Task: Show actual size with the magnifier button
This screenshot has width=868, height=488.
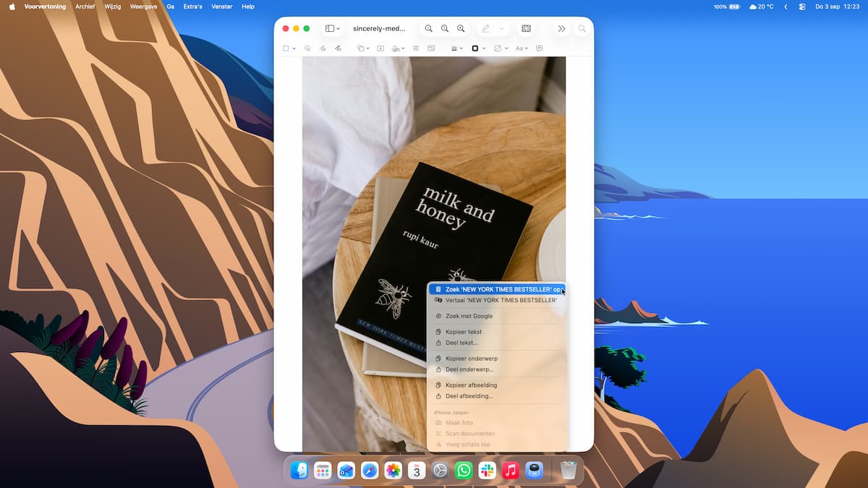Action: coord(445,28)
